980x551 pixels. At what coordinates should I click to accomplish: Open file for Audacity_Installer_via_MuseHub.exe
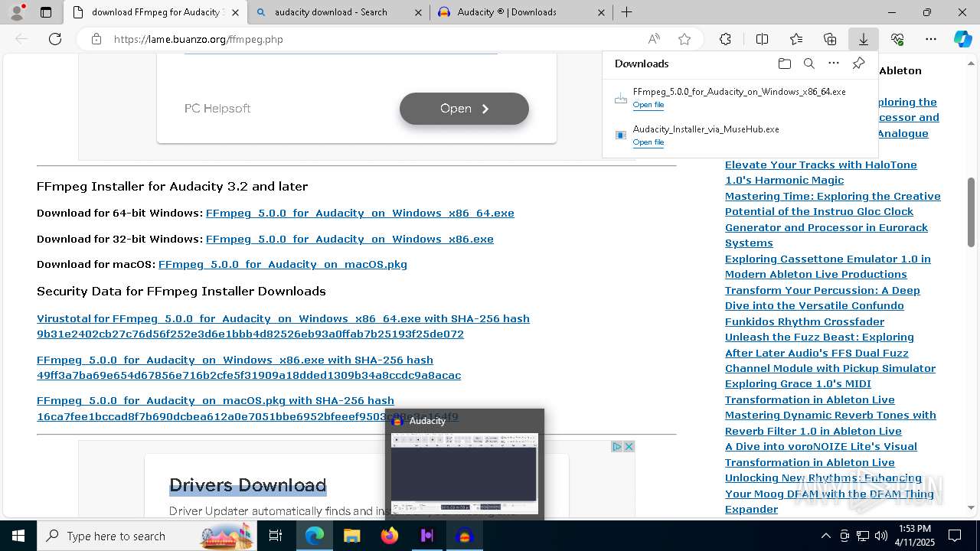point(648,142)
